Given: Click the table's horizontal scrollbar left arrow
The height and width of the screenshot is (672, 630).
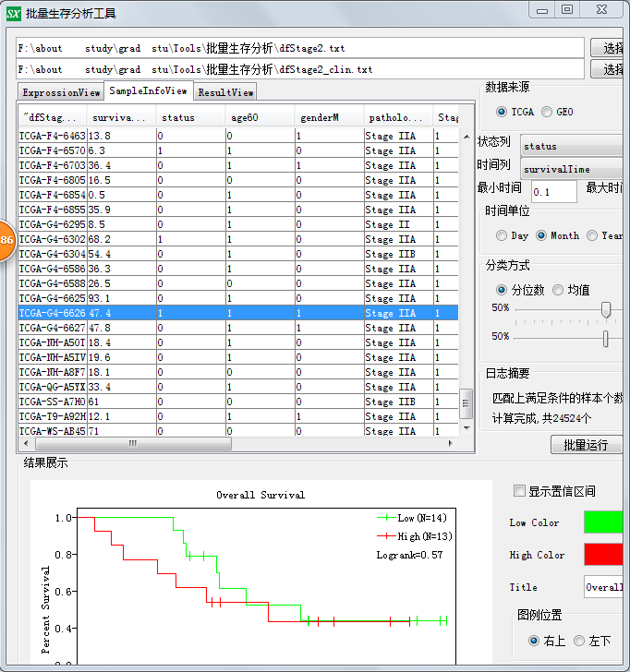Looking at the screenshot, I should pos(25,443).
